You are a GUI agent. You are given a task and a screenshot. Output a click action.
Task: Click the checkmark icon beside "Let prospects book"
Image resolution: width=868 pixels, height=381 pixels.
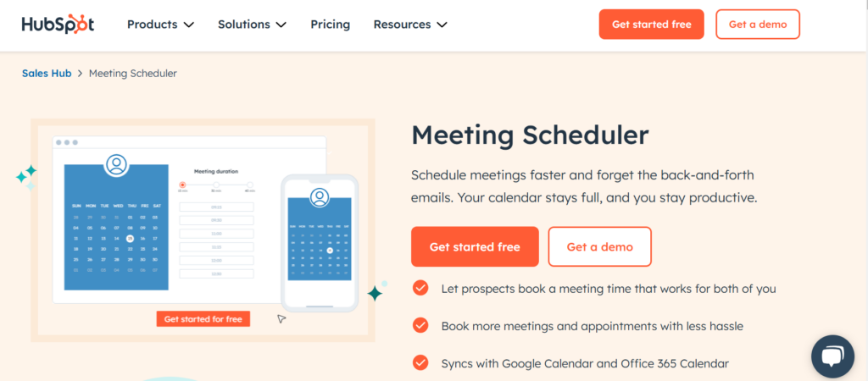[420, 288]
